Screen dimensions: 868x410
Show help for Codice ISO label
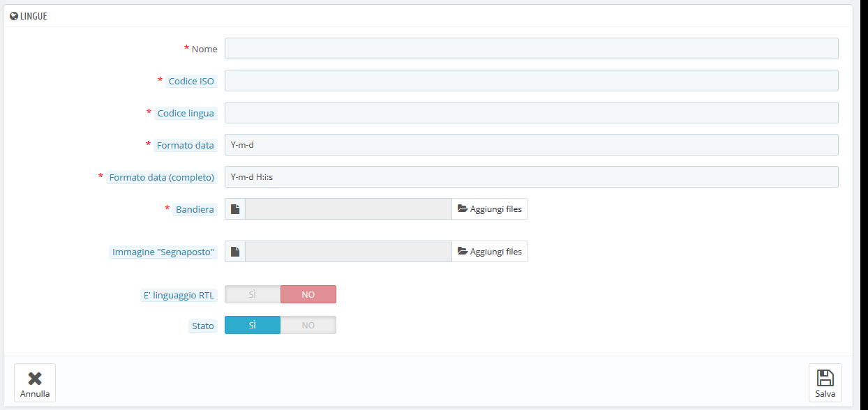[191, 81]
